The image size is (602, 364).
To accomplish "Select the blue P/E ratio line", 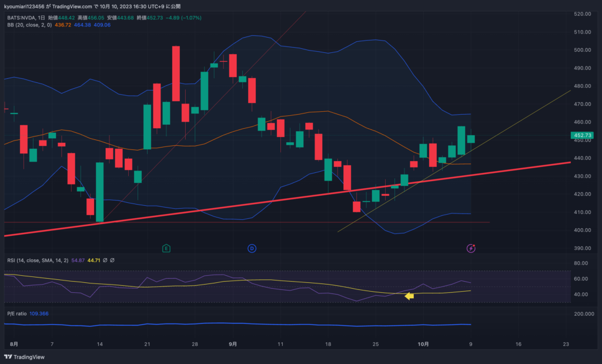I will (x=238, y=325).
